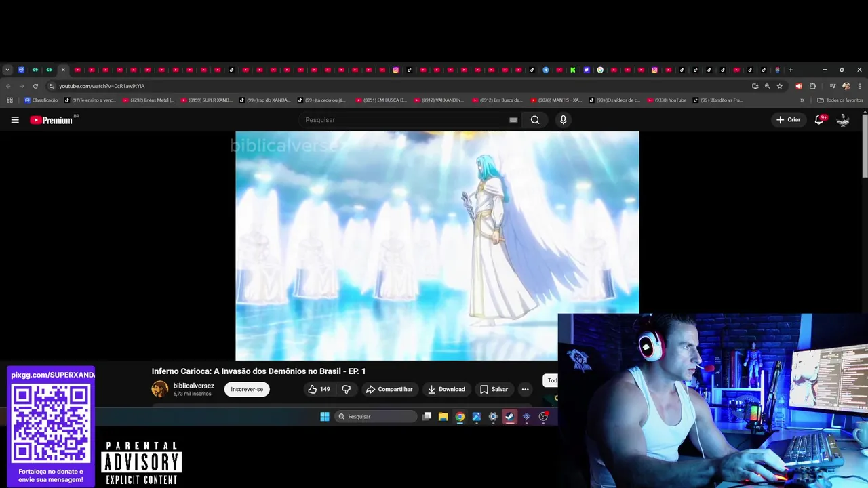Click the YouTube page vertical scrollbar
Image resolution: width=868 pixels, height=488 pixels.
[865, 146]
